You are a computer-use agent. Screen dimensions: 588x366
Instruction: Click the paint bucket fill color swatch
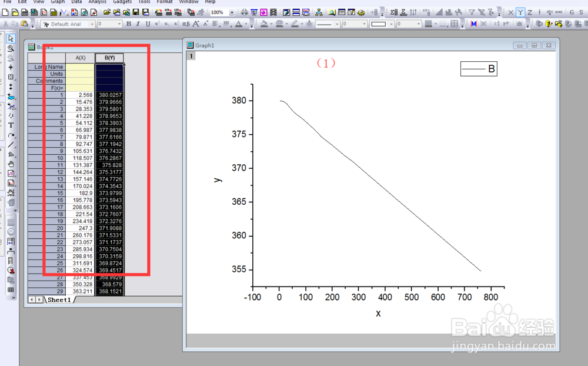click(264, 24)
